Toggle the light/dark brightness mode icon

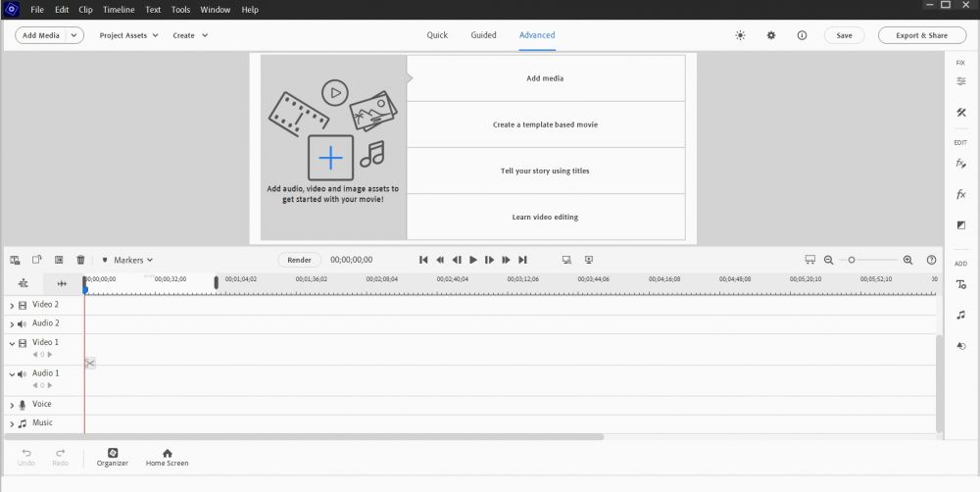point(740,35)
